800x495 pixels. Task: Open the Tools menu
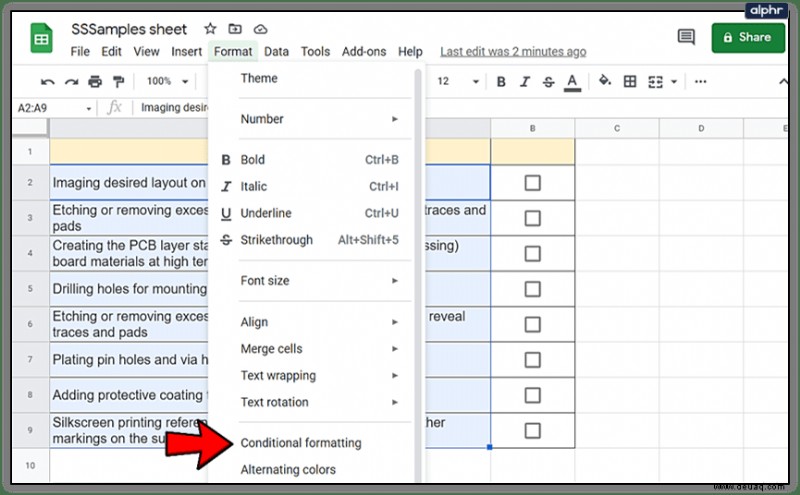point(315,52)
